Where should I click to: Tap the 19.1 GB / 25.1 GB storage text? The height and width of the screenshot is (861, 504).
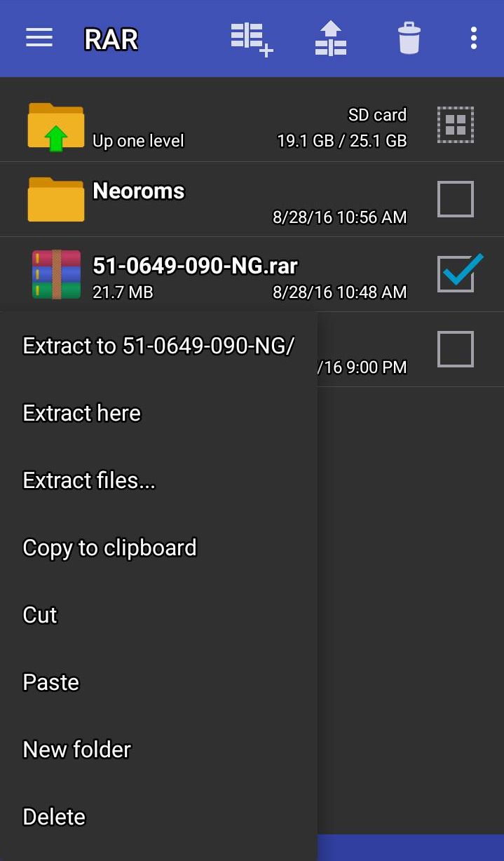[342, 141]
